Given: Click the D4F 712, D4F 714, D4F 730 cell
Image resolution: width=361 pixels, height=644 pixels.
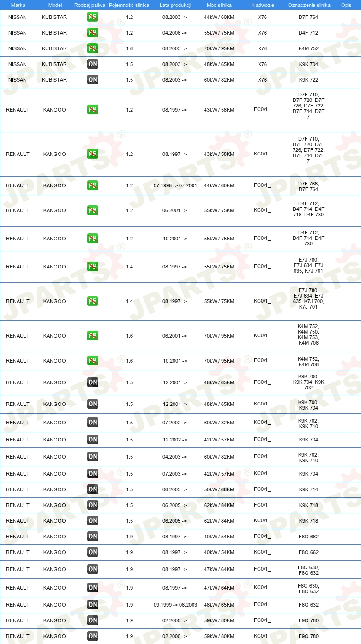Looking at the screenshot, I should tap(308, 238).
